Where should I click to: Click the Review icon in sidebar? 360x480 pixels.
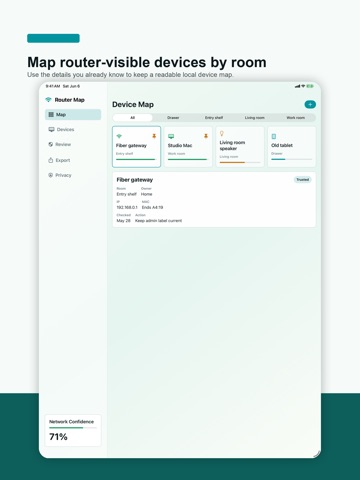[51, 144]
